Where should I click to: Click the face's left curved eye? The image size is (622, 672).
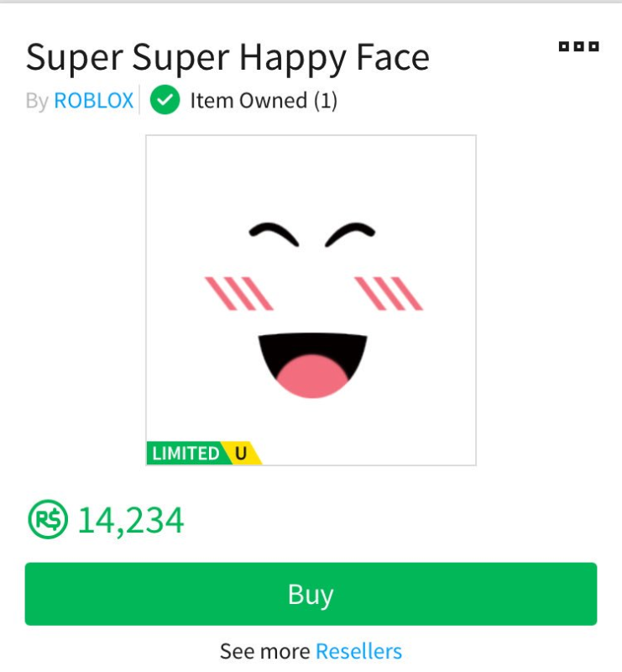[274, 233]
